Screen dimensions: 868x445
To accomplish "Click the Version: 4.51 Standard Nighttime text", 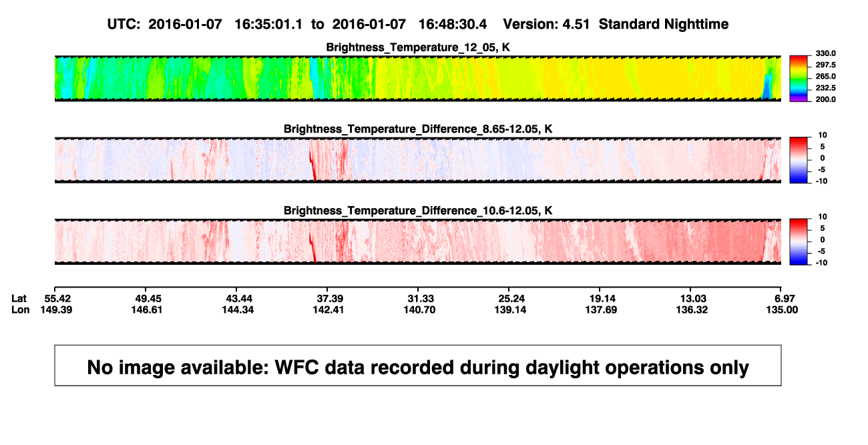I will coord(616,25).
